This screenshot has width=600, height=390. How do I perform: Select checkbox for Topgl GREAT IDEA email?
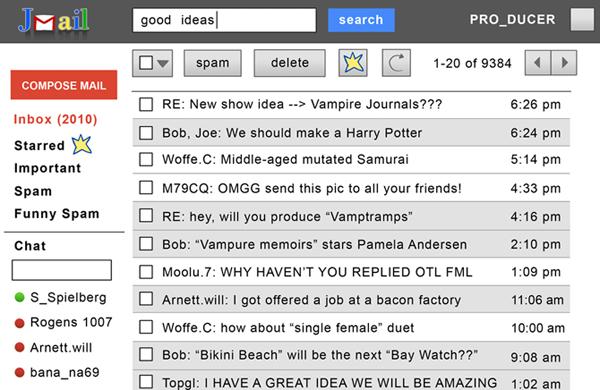point(146,382)
